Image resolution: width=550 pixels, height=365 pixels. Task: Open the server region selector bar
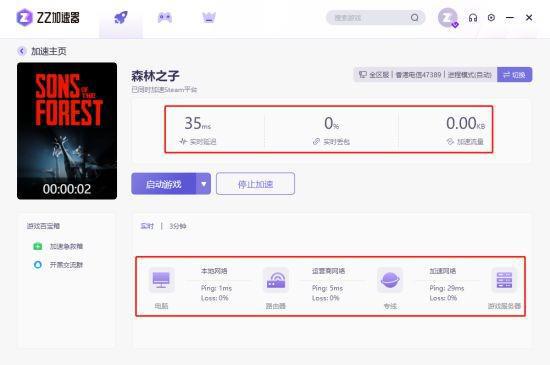click(425, 75)
